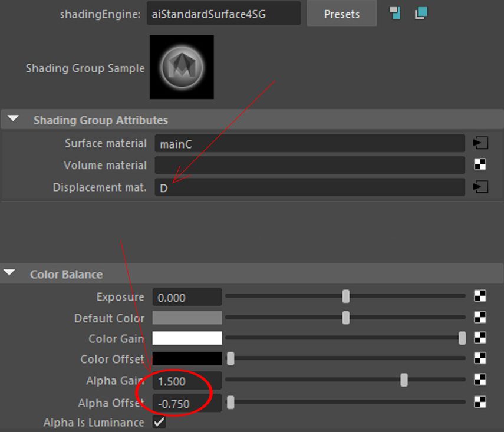Click the Exposure slider handle
The image size is (504, 432).
click(x=346, y=296)
